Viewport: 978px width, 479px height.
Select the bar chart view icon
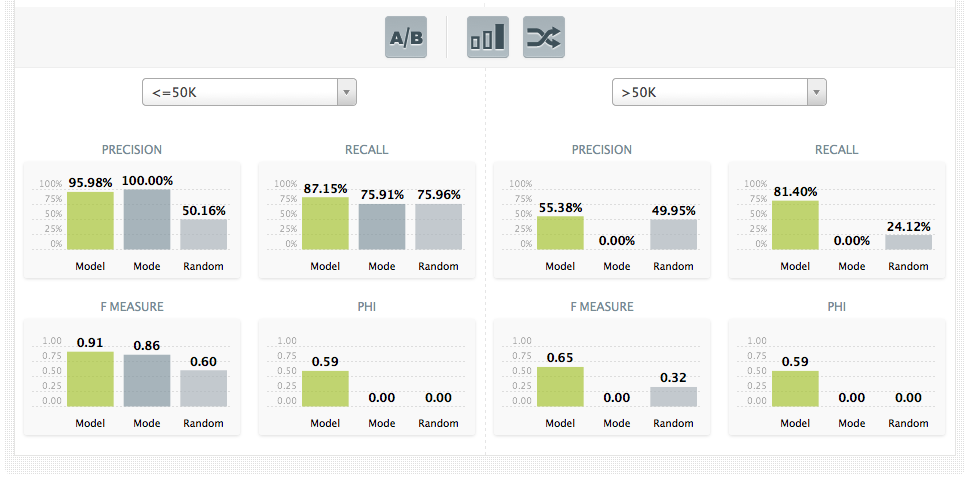pyautogui.click(x=487, y=38)
